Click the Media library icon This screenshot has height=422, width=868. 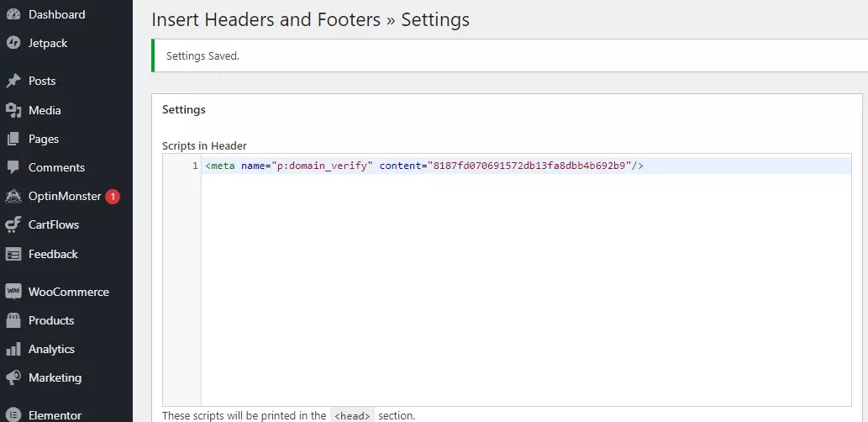13,110
